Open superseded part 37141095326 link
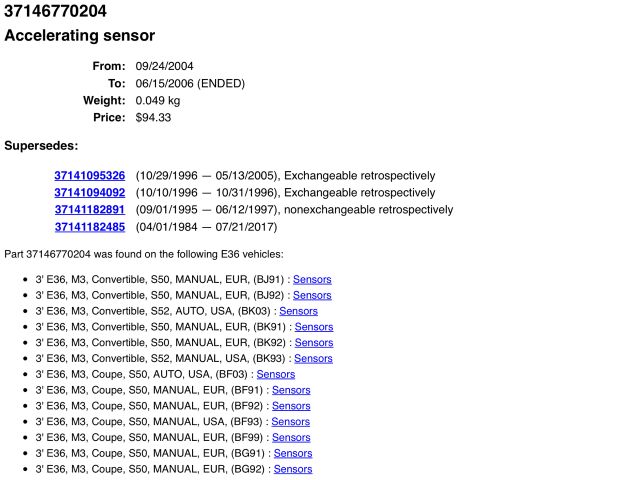This screenshot has height=480, width=640. [89, 175]
